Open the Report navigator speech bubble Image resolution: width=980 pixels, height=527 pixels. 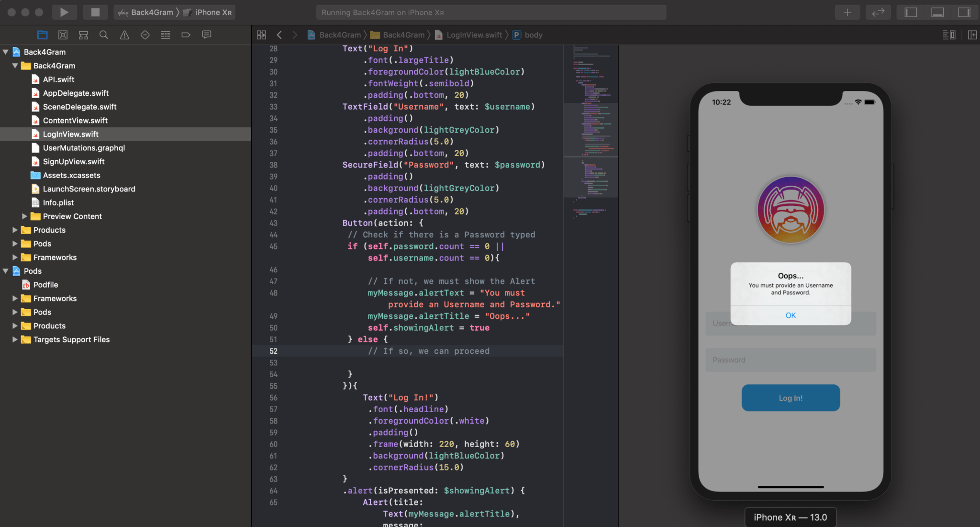click(x=207, y=34)
